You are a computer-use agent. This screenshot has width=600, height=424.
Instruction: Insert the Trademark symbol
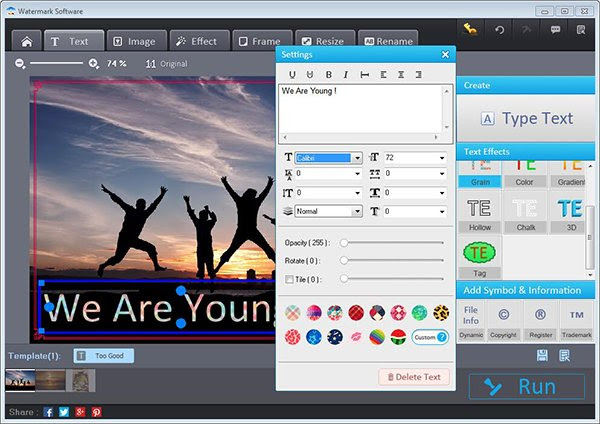pos(576,321)
